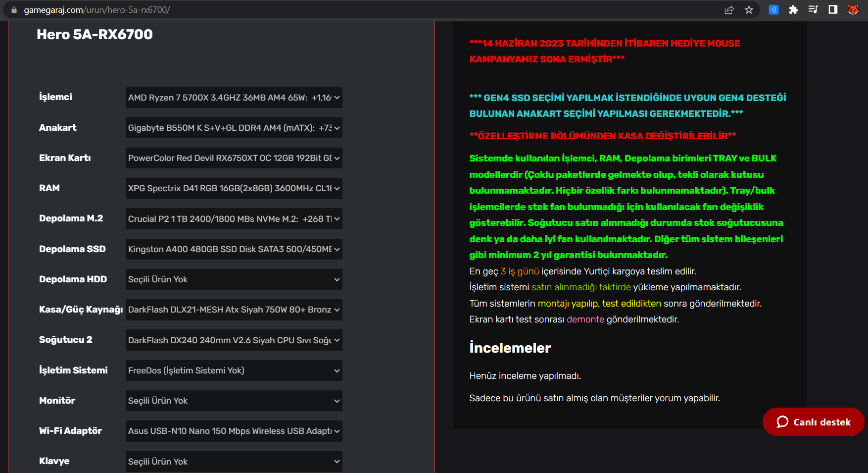
Task: Open the Extensions puzzle piece menu
Action: (x=793, y=10)
